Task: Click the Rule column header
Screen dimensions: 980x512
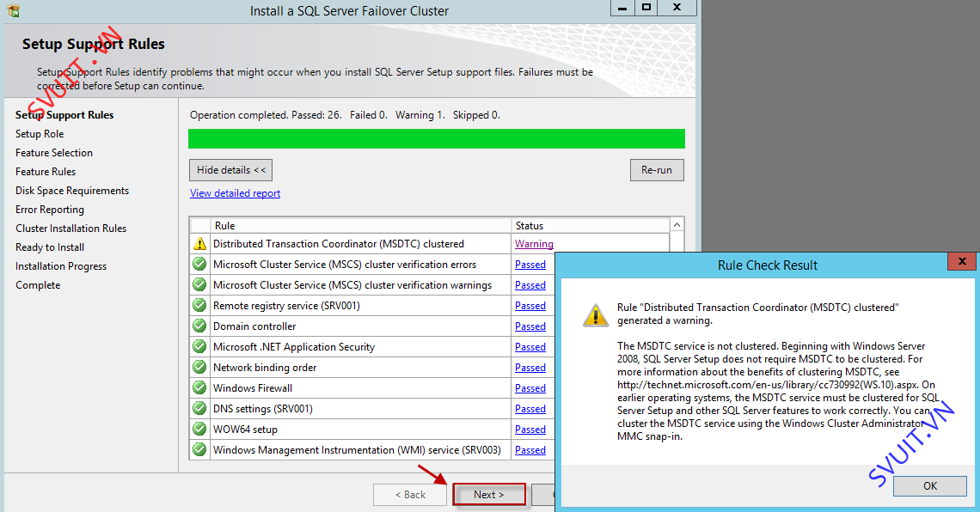Action: point(361,225)
